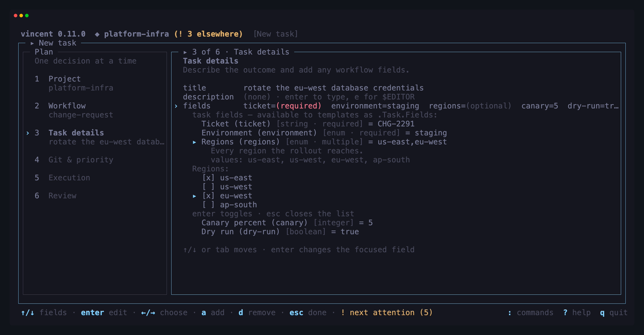
Task: Edit the title field value
Action: [x=334, y=88]
